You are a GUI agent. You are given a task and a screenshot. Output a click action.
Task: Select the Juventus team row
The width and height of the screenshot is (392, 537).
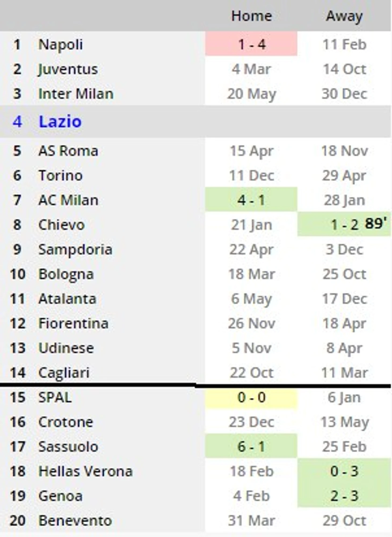(195, 69)
